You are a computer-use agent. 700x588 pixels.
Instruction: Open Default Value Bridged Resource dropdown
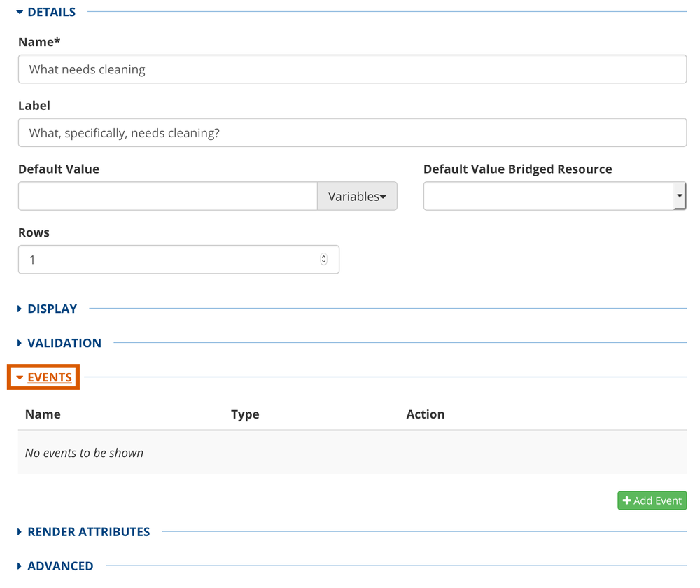tap(554, 196)
